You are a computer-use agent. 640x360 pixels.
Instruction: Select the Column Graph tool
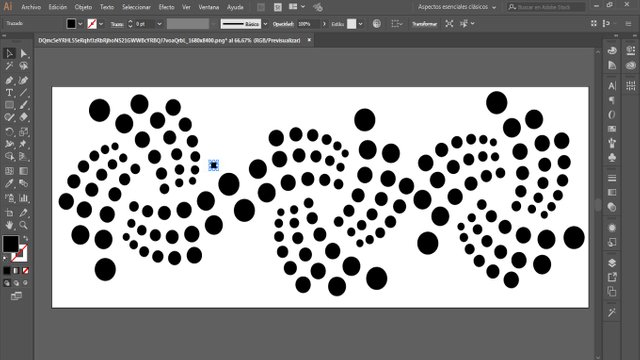click(23, 198)
